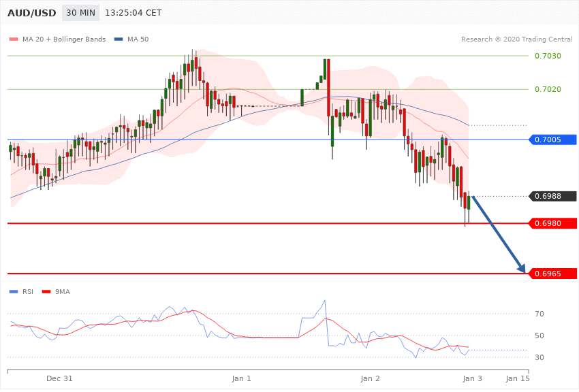Click the MA 20 + Bollinger Bands legend swatch
579x392 pixels.
(14, 39)
